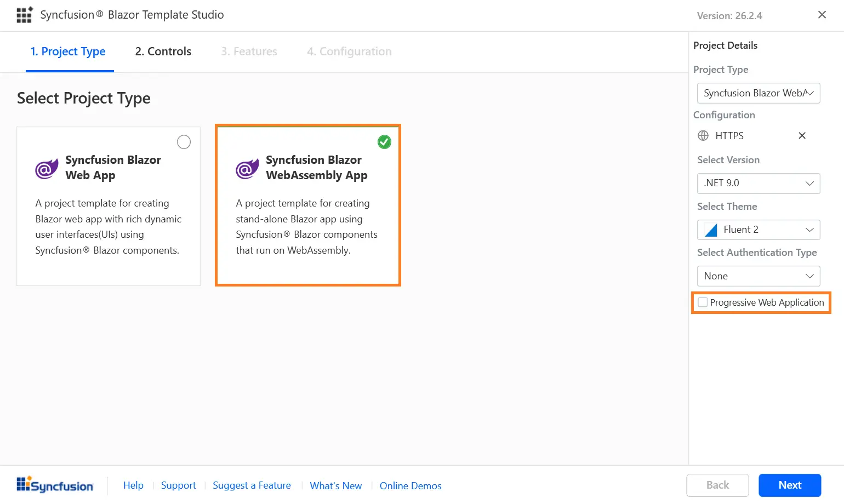Open the Select Authentication Type dropdown
844x504 pixels.
pos(758,276)
